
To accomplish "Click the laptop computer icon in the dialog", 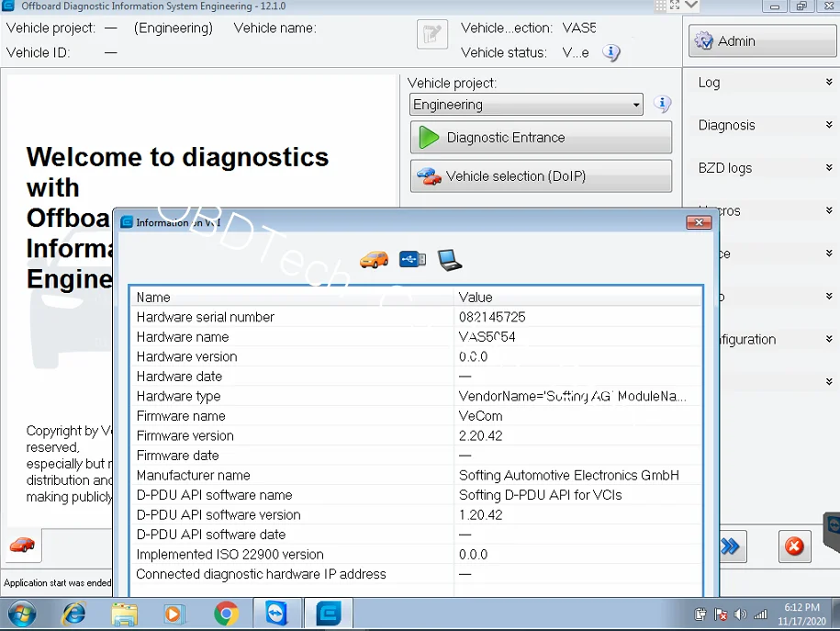I will point(450,260).
